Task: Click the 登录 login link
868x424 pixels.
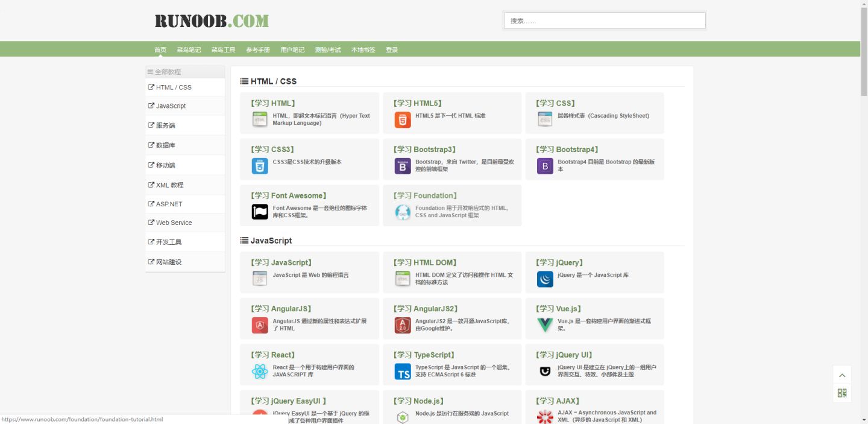Action: [392, 49]
